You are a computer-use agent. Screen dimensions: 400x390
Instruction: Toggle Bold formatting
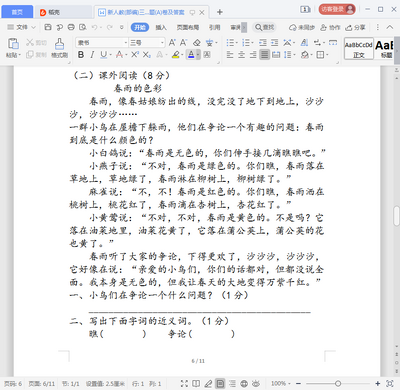81,54
